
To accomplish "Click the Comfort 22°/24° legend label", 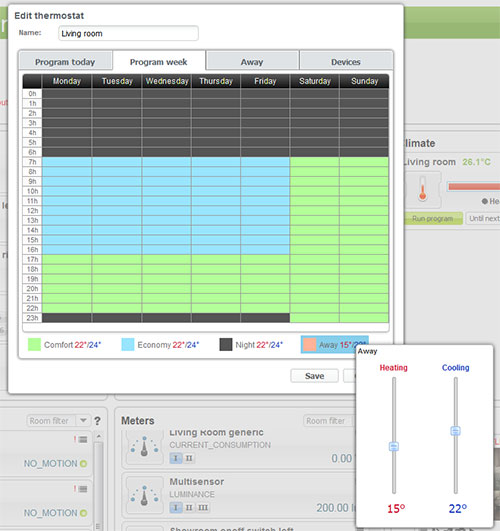I will (x=72, y=345).
